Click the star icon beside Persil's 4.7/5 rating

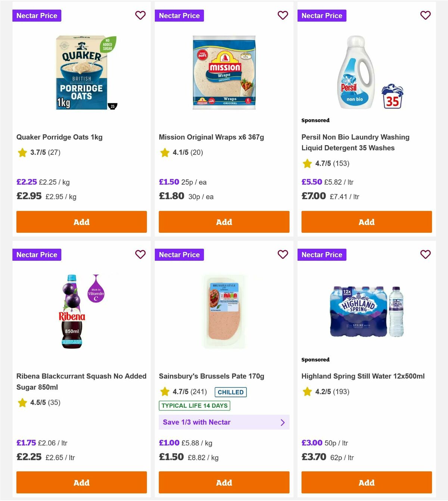(x=307, y=163)
